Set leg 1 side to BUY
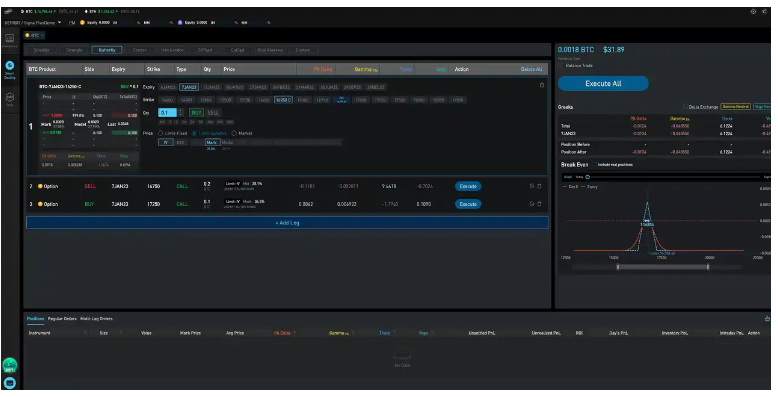 coord(196,113)
